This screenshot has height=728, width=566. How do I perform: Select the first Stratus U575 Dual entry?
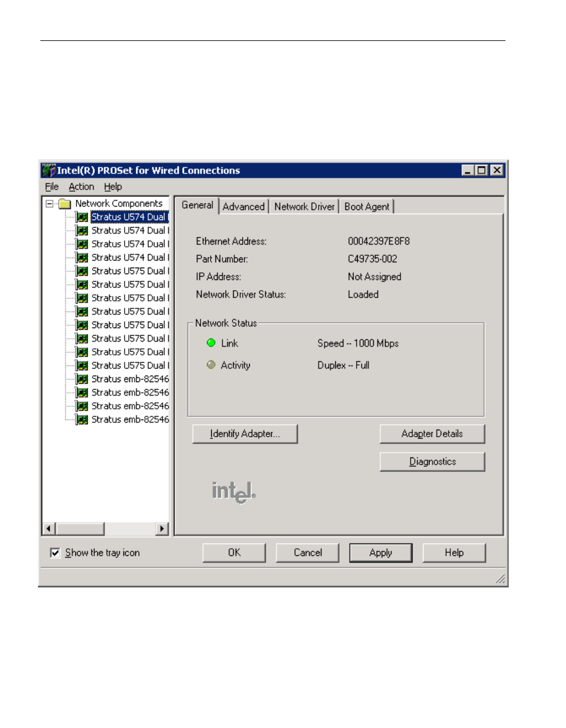(130, 271)
